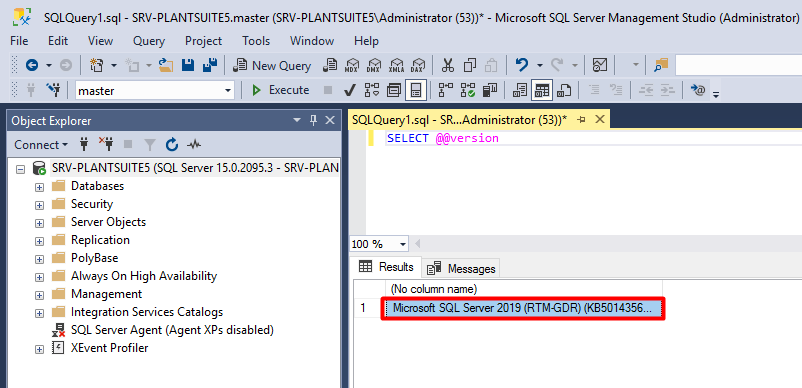Open the Query menu

149,41
